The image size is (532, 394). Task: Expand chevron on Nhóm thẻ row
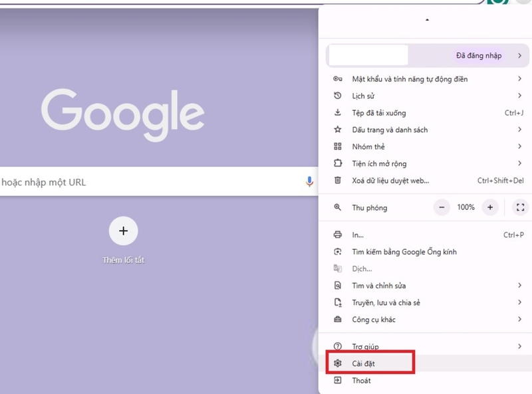pyautogui.click(x=520, y=146)
